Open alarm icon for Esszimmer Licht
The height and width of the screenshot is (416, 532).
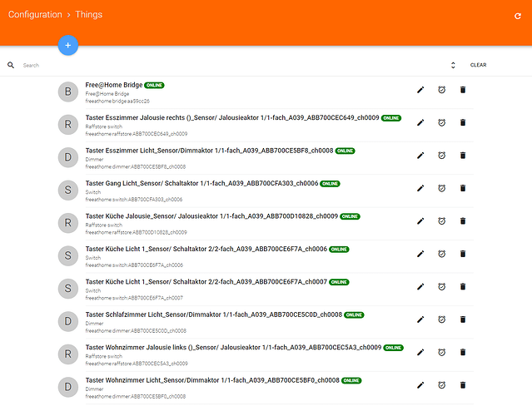[441, 156]
